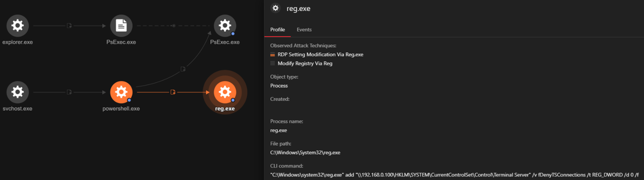The height and width of the screenshot is (180, 644).
Task: Click the PsExec.exe file node icon
Action: pos(121,26)
